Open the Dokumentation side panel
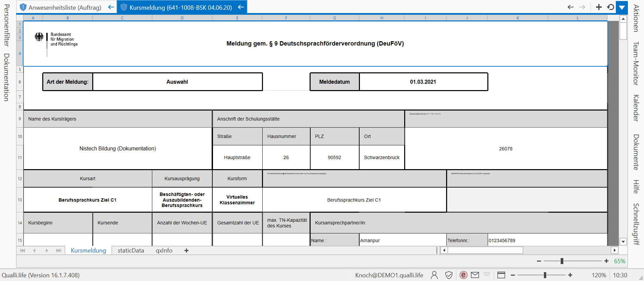The height and width of the screenshot is (281, 644). pos(6,77)
